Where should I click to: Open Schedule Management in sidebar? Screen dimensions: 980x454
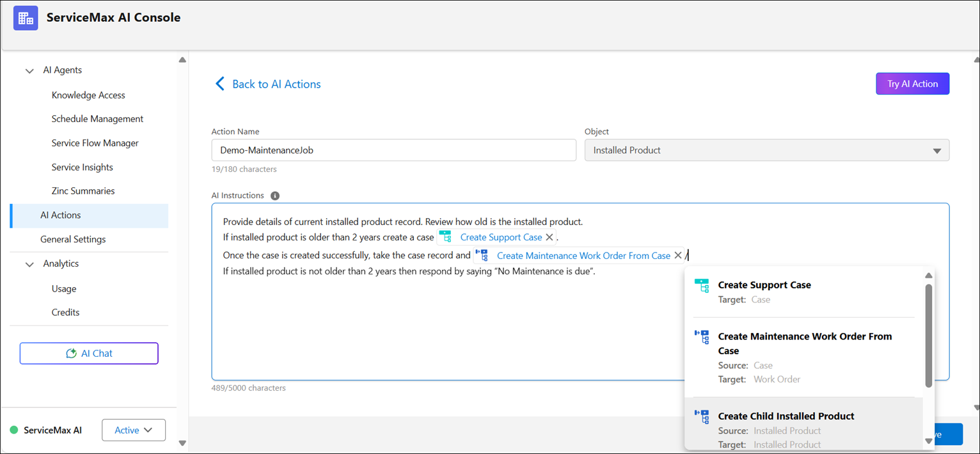(x=97, y=119)
